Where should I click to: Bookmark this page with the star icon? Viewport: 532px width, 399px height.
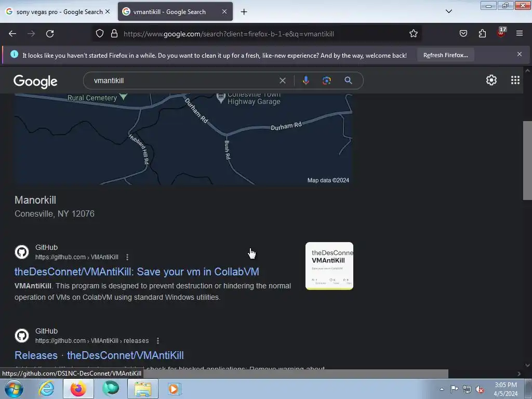pos(413,34)
